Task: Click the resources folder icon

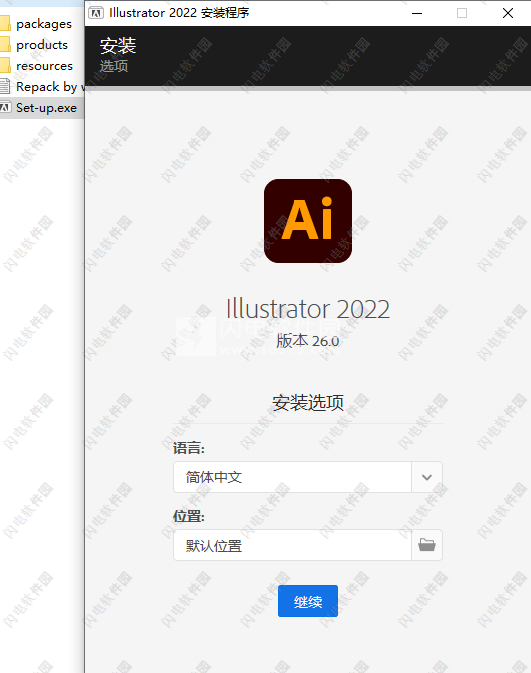Action: (5, 65)
